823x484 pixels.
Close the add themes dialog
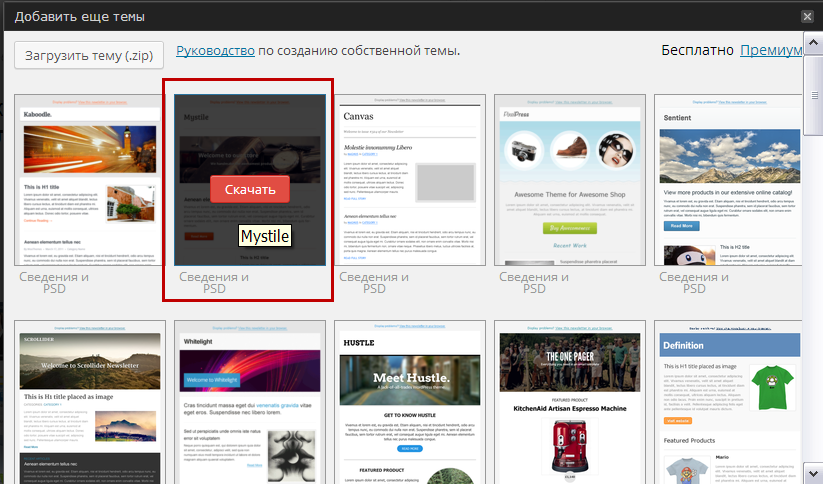(x=807, y=16)
